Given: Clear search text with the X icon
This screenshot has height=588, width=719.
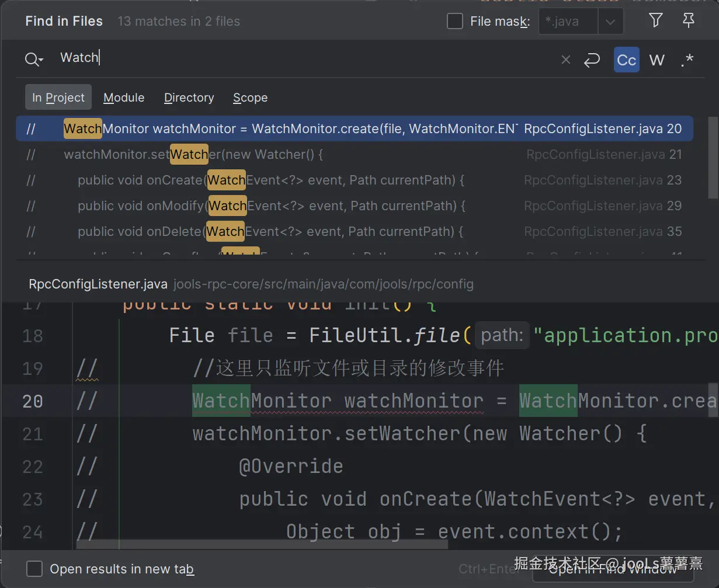Looking at the screenshot, I should [x=565, y=60].
